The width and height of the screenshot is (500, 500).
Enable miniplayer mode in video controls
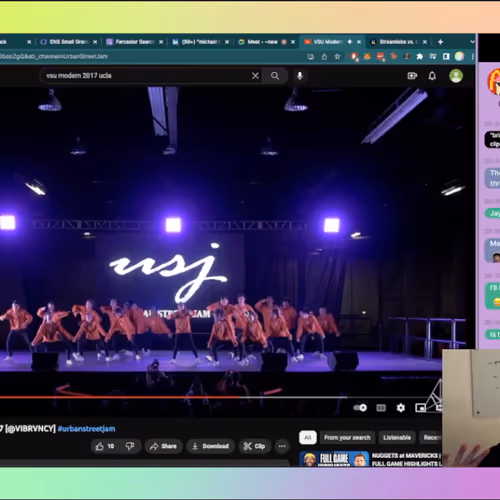[x=420, y=408]
